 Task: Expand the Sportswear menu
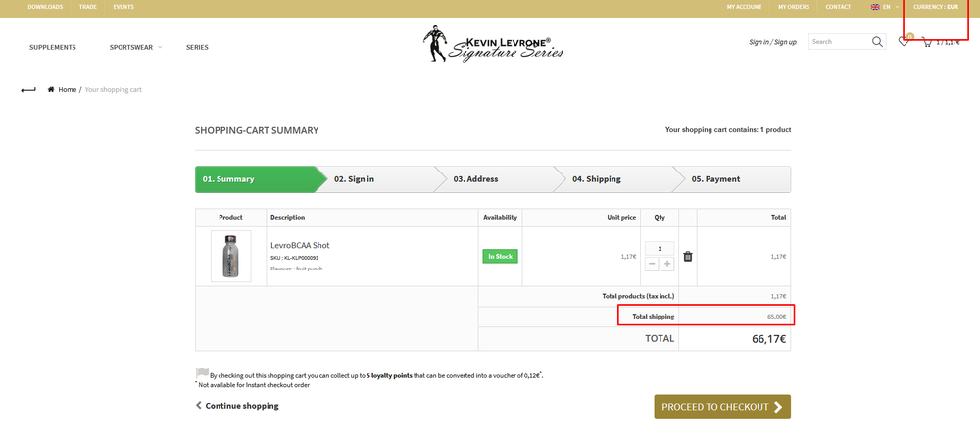coord(135,47)
